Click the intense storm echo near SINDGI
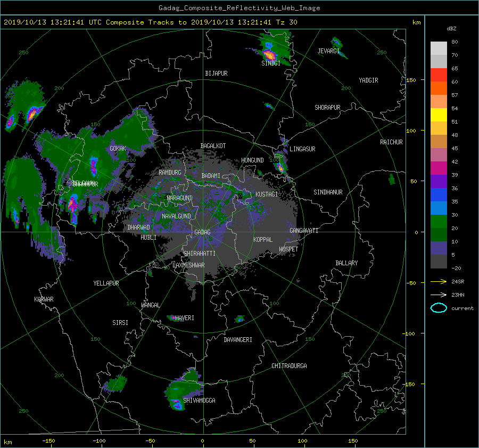479x448 pixels. [x=269, y=55]
